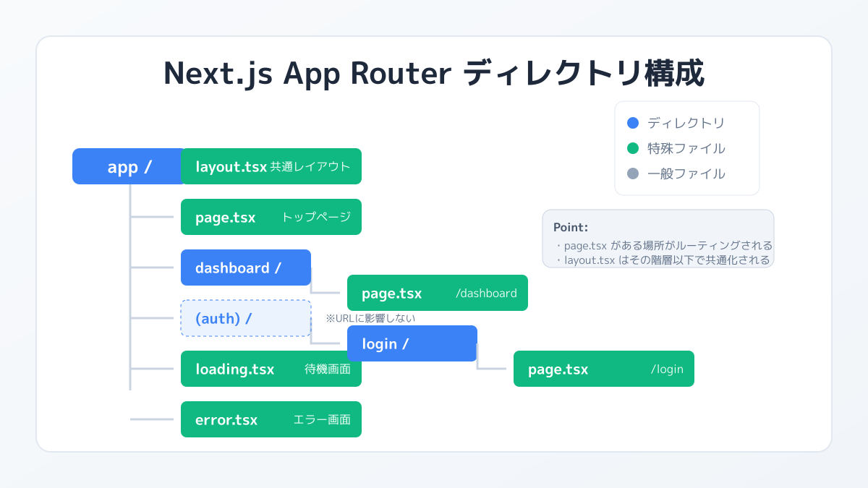Viewport: 868px width, 488px height.
Task: Click the login / directory node
Action: point(412,343)
